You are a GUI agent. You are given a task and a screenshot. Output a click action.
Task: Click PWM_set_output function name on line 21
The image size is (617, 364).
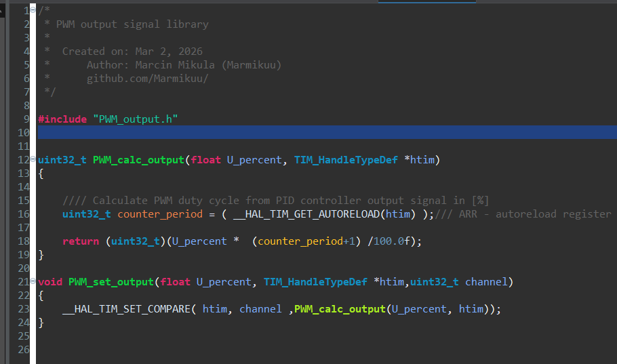pos(111,282)
